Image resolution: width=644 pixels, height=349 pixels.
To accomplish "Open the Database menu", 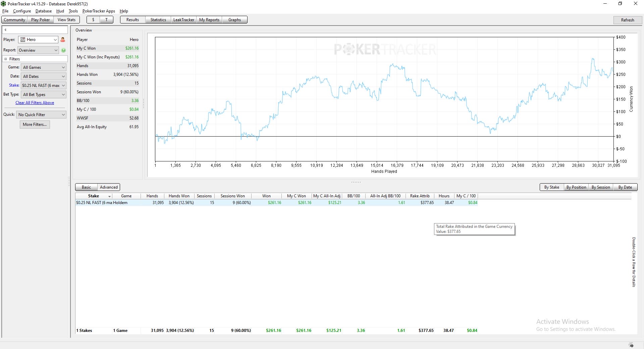I will [44, 11].
